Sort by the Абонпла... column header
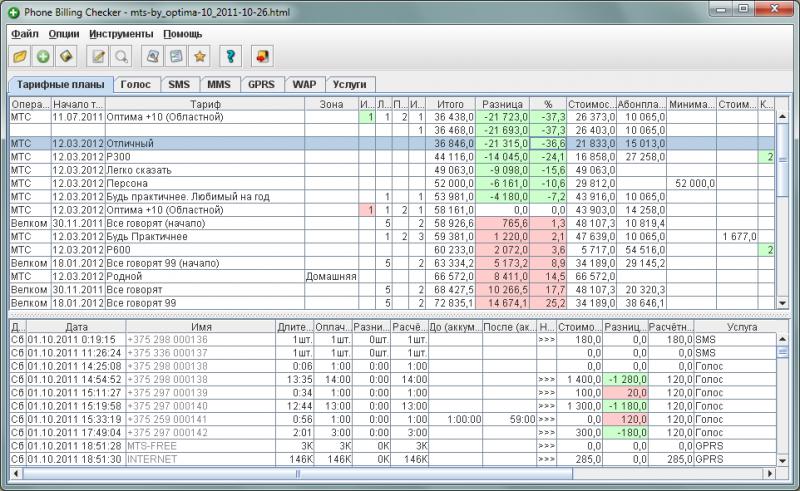This screenshot has height=491, width=800. [641, 104]
